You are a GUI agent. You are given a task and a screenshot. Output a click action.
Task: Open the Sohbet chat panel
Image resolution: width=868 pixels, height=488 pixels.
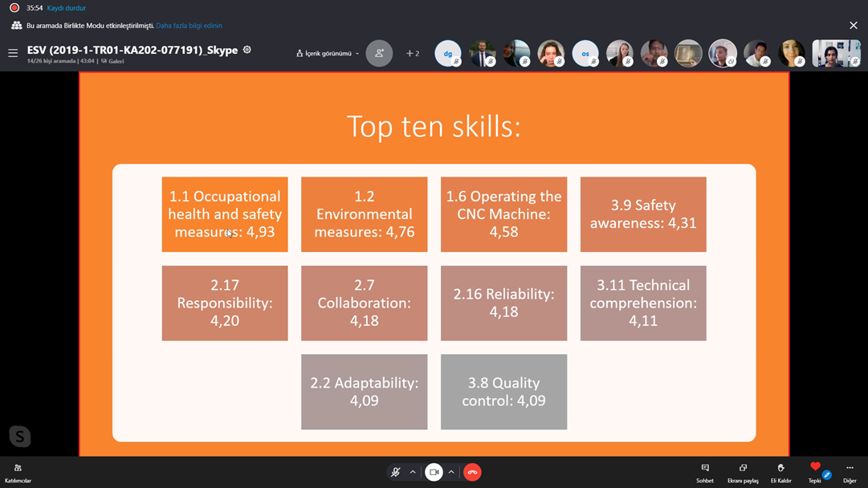(704, 472)
